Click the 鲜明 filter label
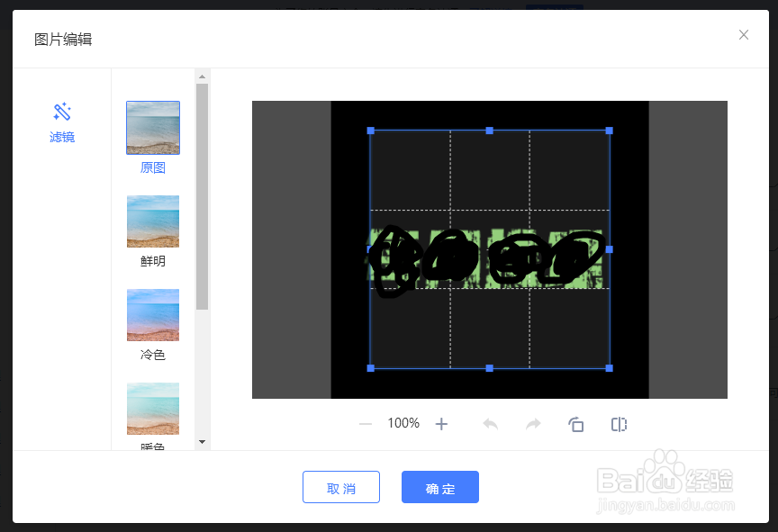Screen dimensions: 778x532 153,261
